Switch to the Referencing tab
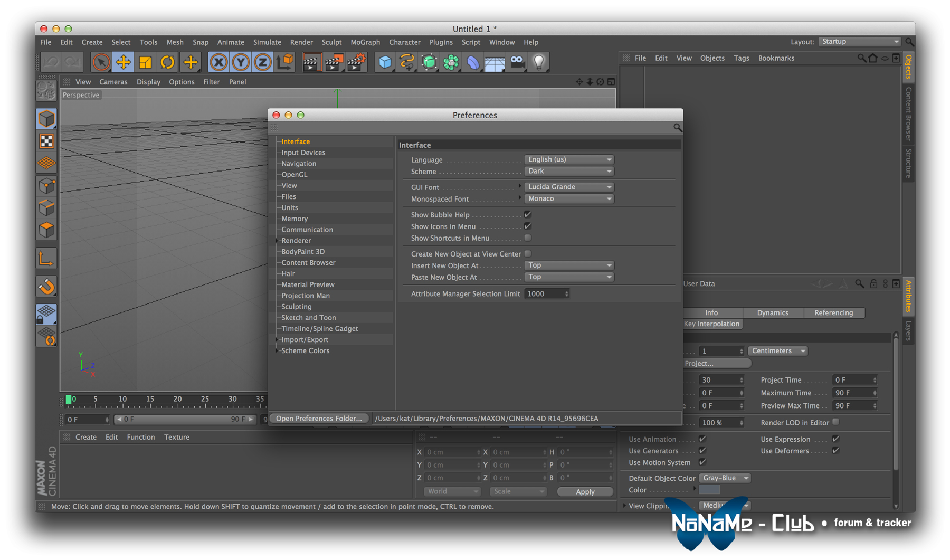The image size is (950, 560). coord(834,312)
